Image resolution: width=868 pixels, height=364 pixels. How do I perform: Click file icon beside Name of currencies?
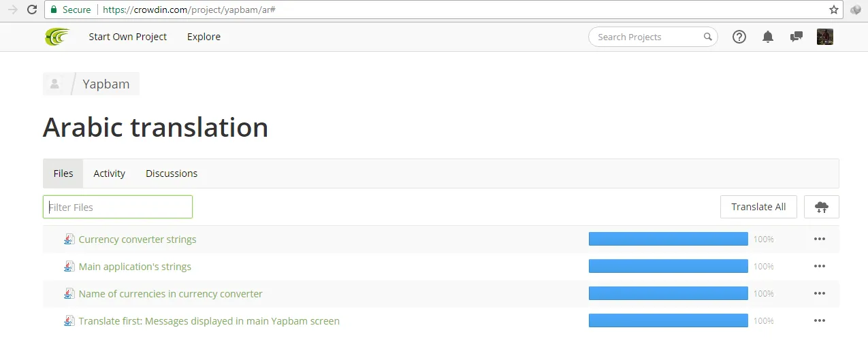pos(69,293)
